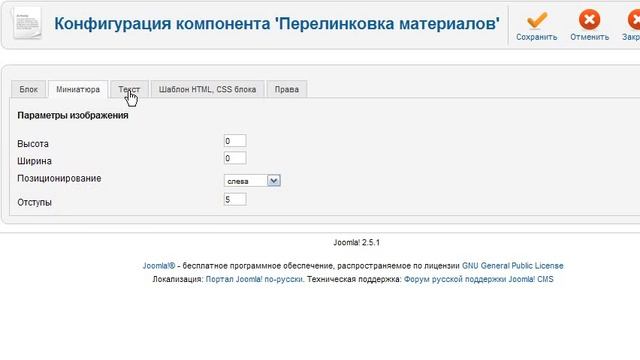Open the GNU General Public License link
The width and height of the screenshot is (640, 360).
tap(513, 266)
